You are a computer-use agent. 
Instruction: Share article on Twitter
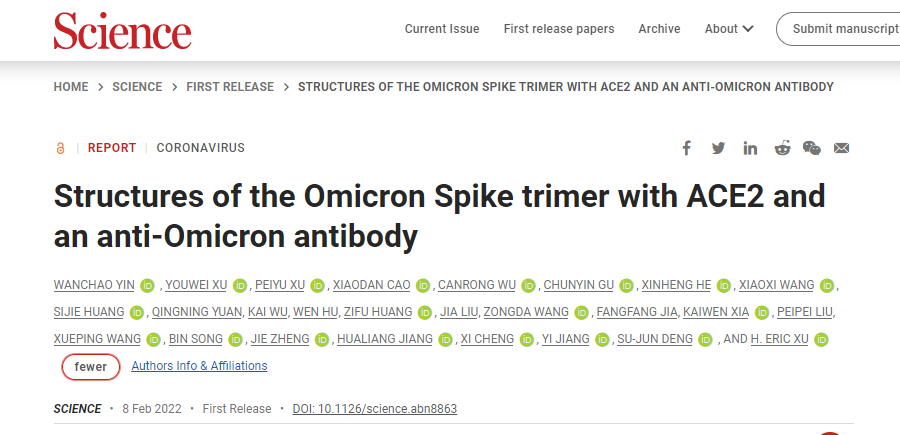[718, 148]
